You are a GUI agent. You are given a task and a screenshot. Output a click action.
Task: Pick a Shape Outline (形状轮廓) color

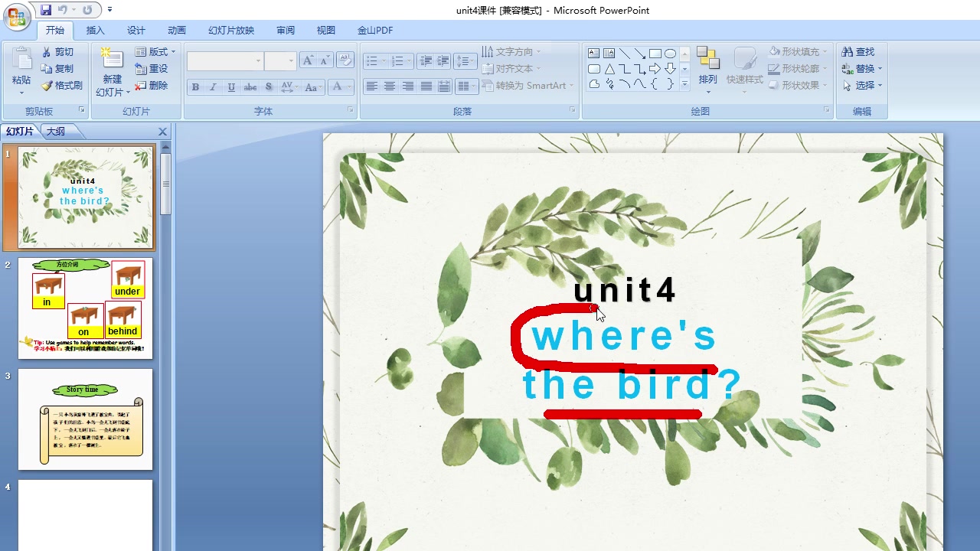796,69
